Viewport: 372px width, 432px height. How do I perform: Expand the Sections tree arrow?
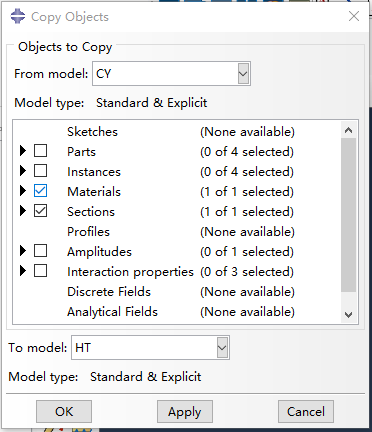pyautogui.click(x=23, y=211)
